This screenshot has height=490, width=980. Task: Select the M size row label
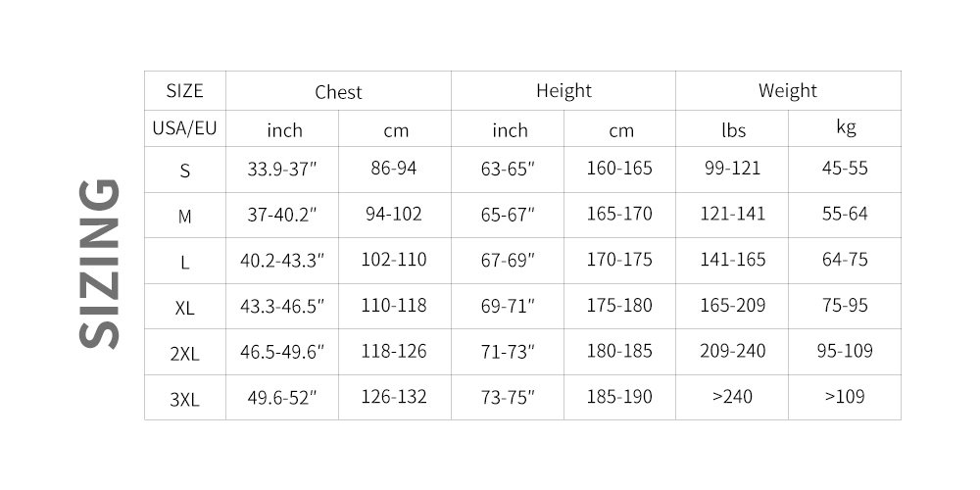click(x=184, y=216)
